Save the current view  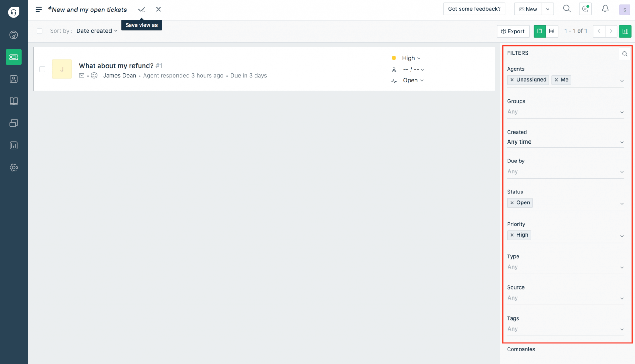[142, 10]
